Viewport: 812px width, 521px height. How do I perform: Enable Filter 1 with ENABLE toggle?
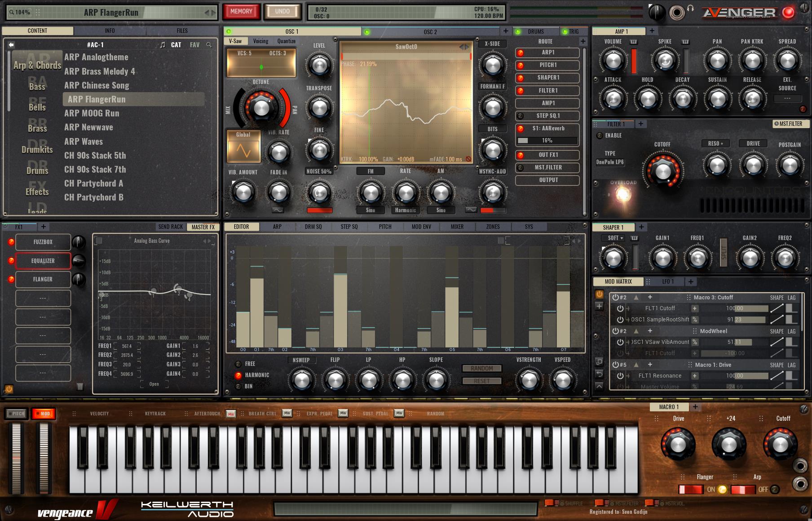(599, 135)
